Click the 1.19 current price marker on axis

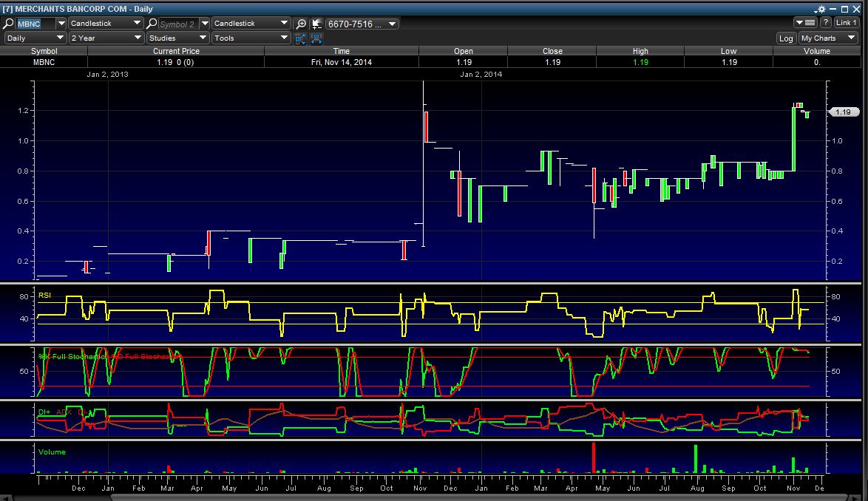(x=844, y=112)
